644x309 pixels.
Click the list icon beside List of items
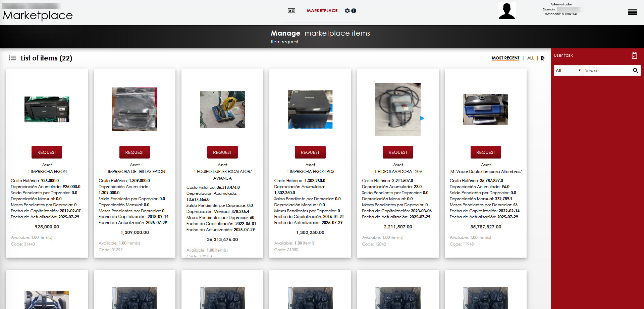12,58
